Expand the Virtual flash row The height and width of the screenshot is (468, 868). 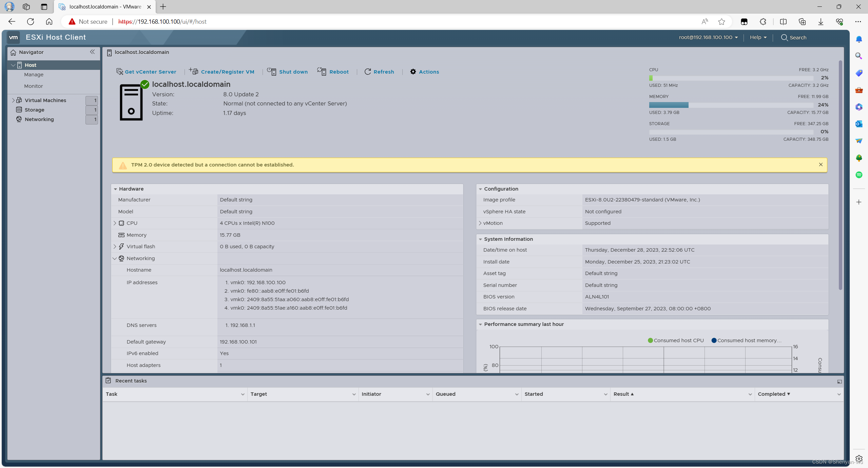click(x=115, y=247)
